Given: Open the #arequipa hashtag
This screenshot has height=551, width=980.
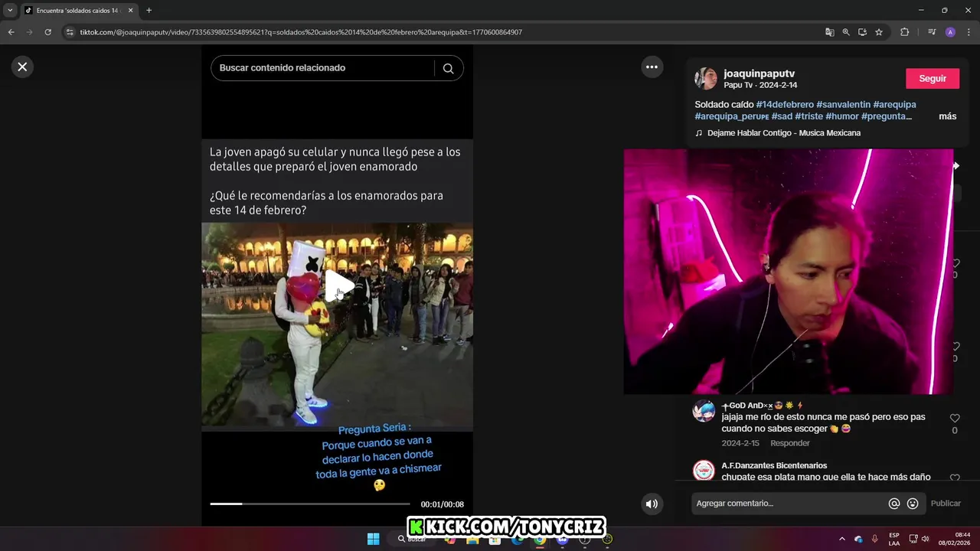Looking at the screenshot, I should [894, 104].
